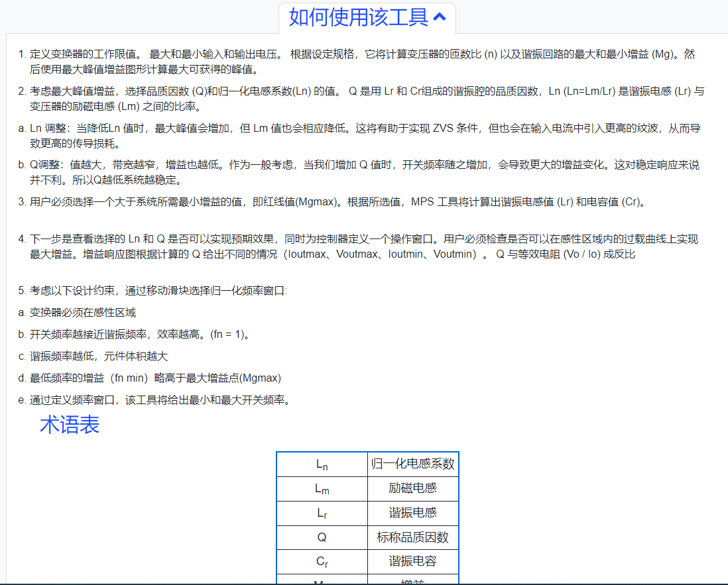
Task: Select the 励磁电感 table cell
Action: click(x=413, y=488)
